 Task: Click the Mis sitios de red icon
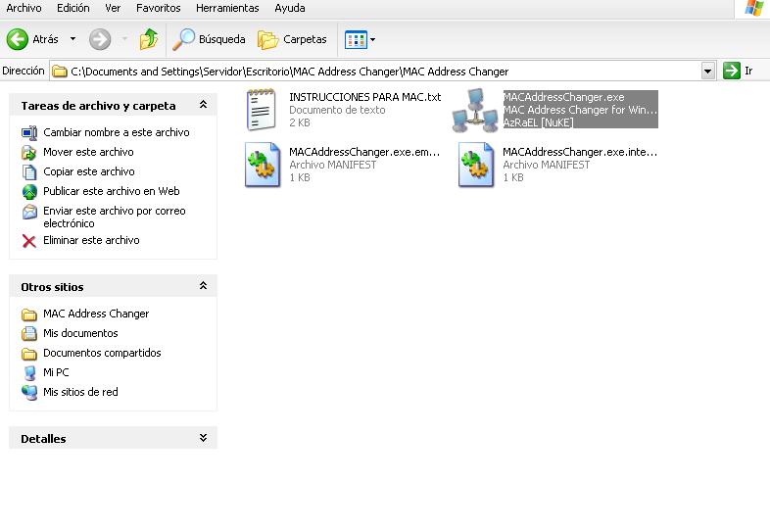pyautogui.click(x=29, y=393)
